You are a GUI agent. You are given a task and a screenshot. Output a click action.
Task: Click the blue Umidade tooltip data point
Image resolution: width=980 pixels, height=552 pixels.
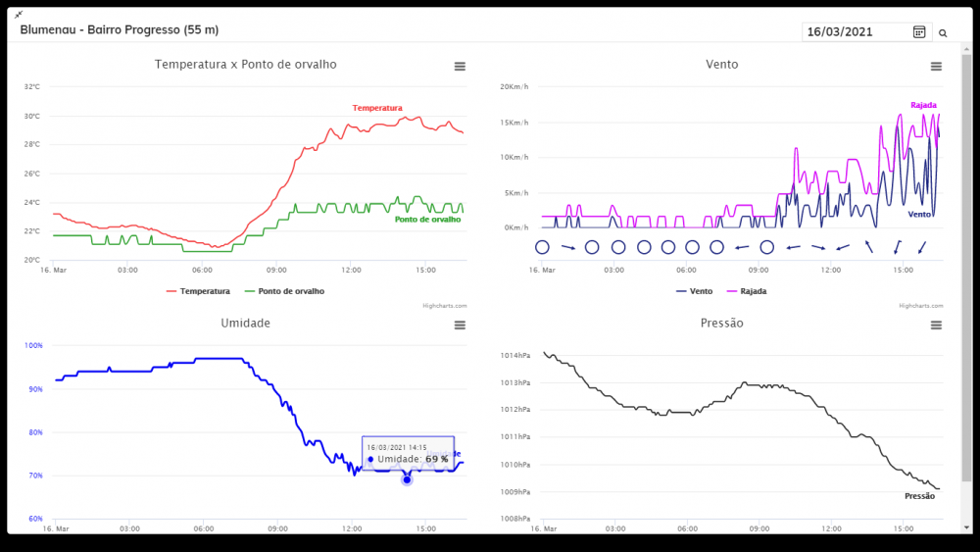[x=407, y=479]
